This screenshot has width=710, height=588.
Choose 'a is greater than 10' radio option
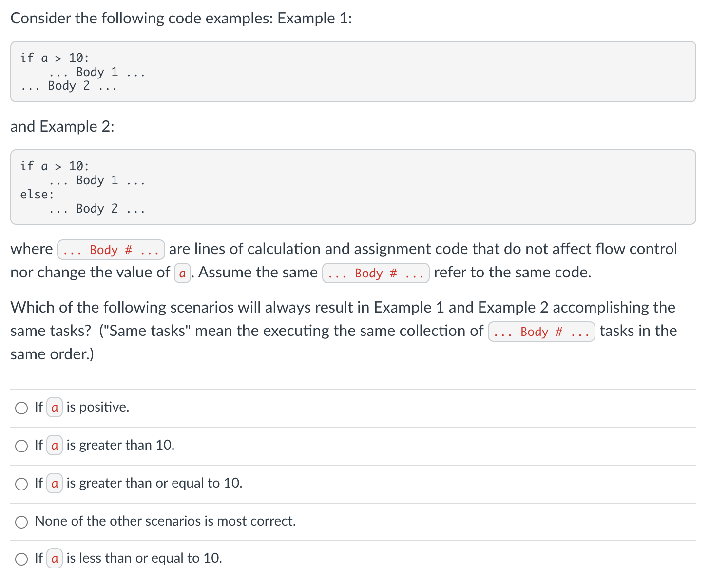coord(21,446)
